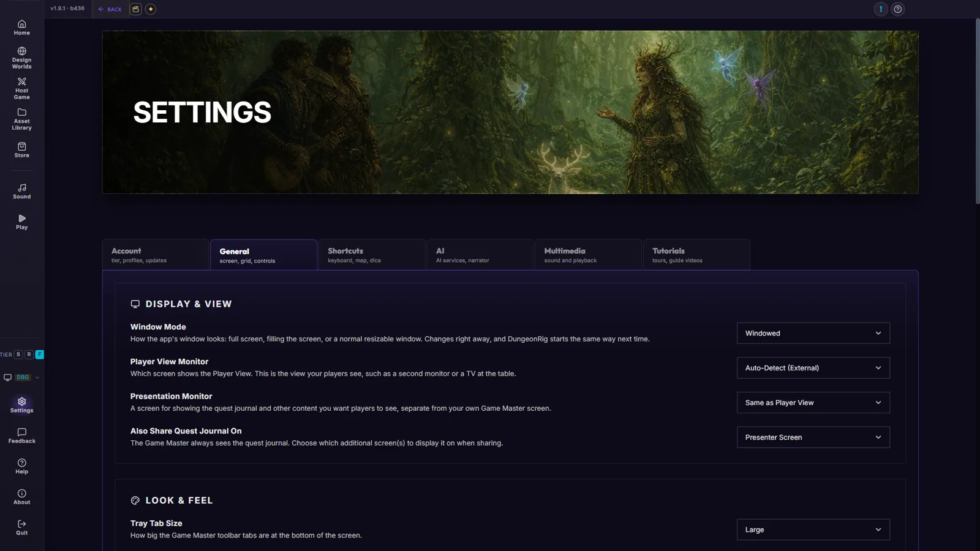Viewport: 980px width, 551px height.
Task: Switch to the Account tab
Action: pos(156,255)
